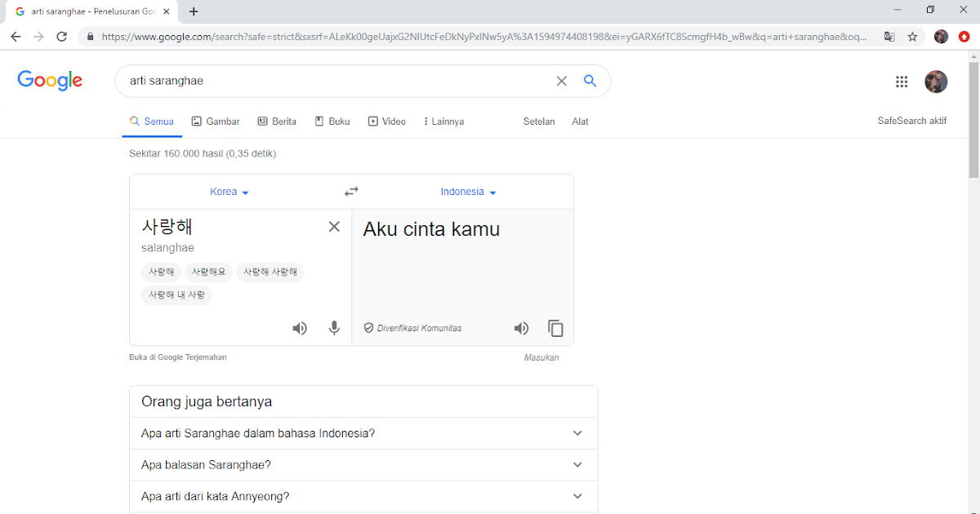Bookmark this page with the star
The height and width of the screenshot is (514, 980).
point(912,37)
